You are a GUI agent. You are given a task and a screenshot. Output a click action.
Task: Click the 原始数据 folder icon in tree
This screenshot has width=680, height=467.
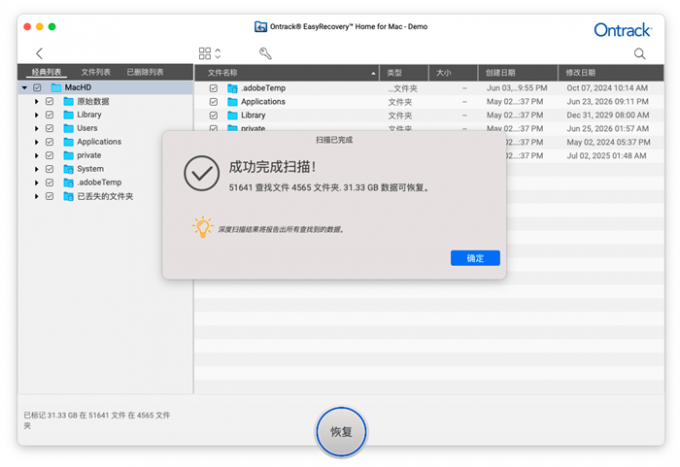coord(69,101)
